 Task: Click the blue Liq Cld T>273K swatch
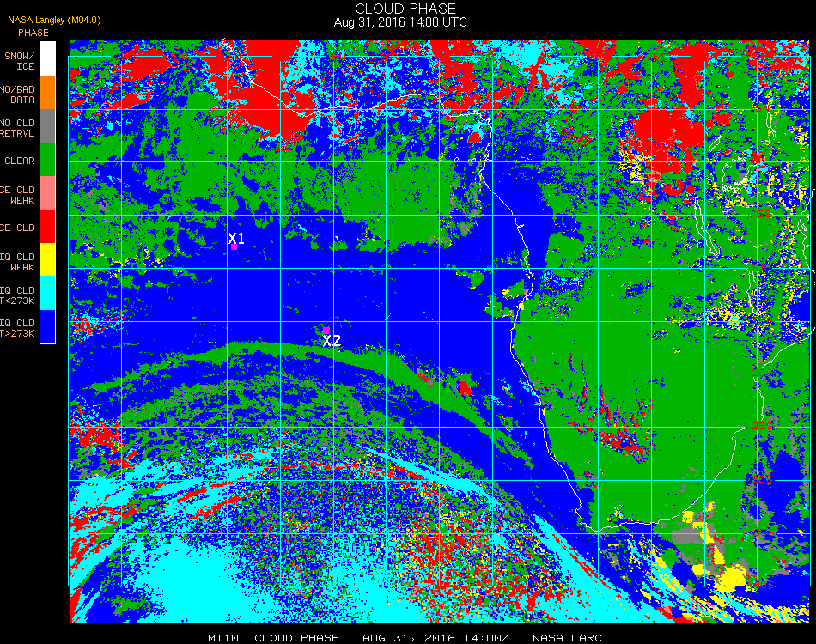click(x=47, y=326)
